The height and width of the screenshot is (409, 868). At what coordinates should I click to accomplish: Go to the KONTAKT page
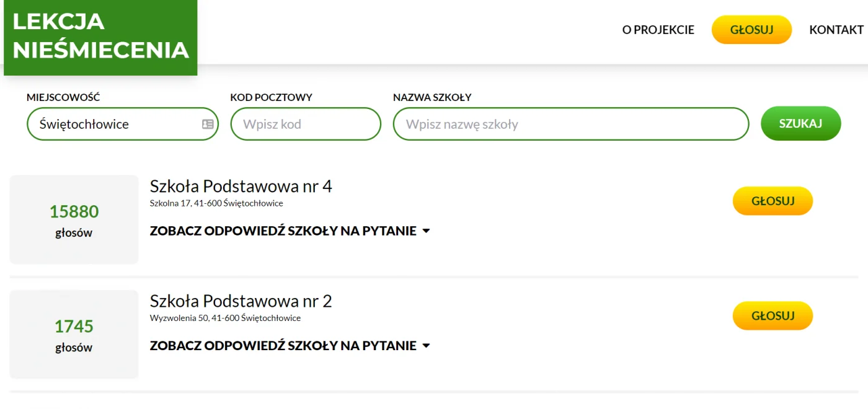pyautogui.click(x=836, y=30)
